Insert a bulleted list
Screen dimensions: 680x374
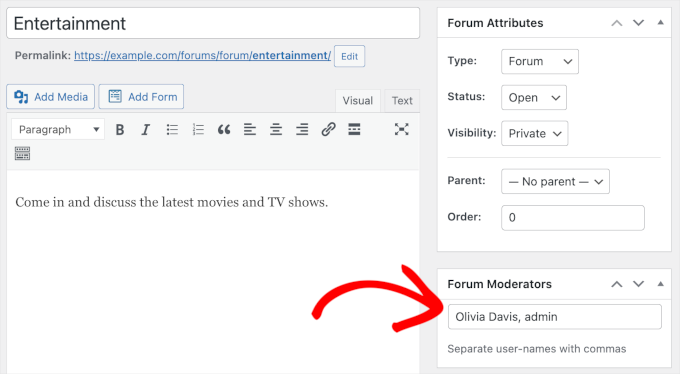point(172,130)
